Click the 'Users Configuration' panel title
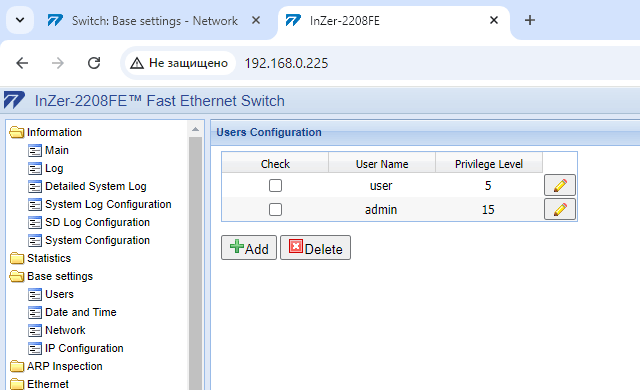The image size is (640, 390). (x=269, y=132)
